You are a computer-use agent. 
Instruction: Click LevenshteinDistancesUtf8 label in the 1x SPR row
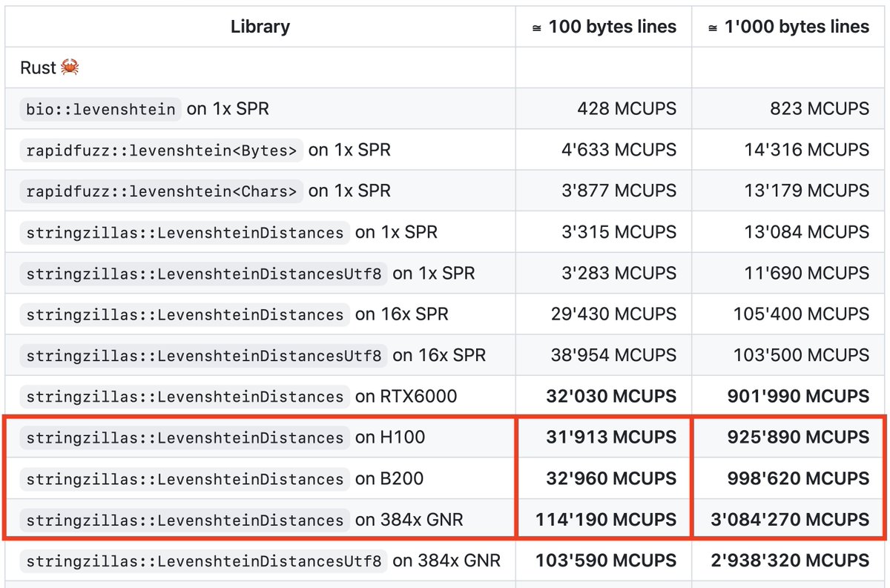point(204,274)
